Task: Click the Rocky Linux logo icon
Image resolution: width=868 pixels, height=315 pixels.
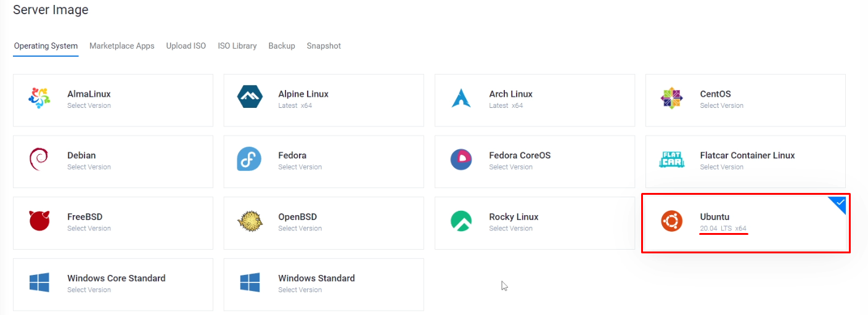Action: (x=461, y=221)
